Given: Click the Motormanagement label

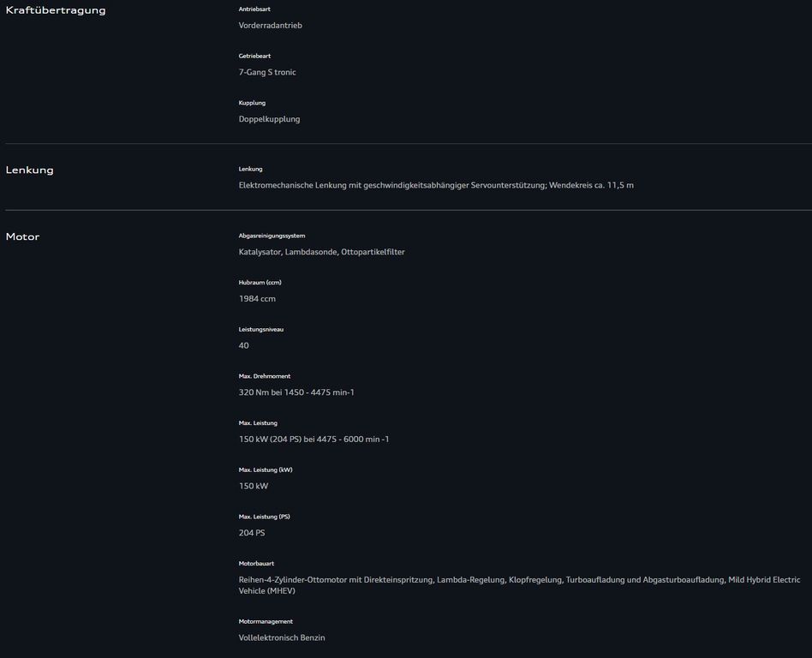Looking at the screenshot, I should coord(266,621).
